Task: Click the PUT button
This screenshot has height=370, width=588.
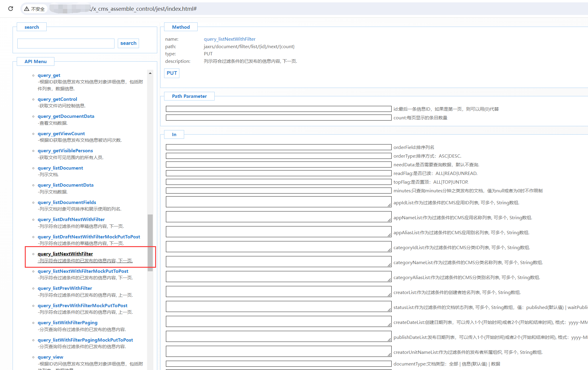Action: 172,73
